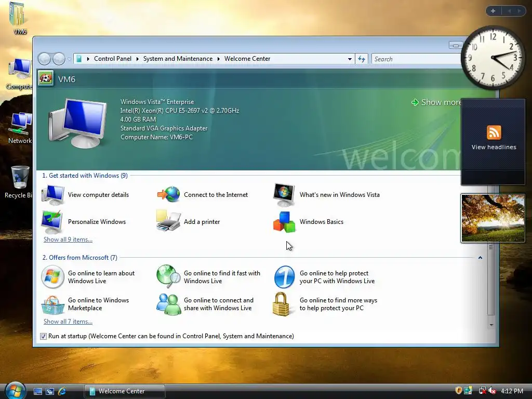This screenshot has width=532, height=399.
Task: Click Show desktop in Quick Launch
Action: click(x=38, y=391)
